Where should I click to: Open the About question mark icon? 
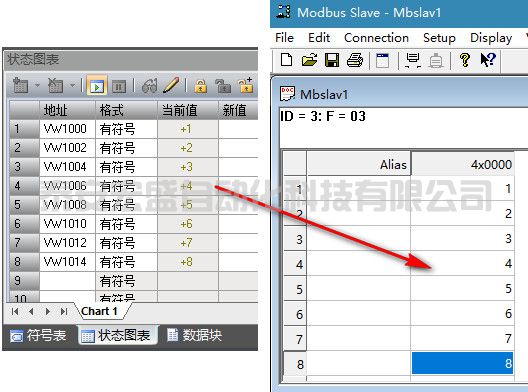[x=465, y=60]
